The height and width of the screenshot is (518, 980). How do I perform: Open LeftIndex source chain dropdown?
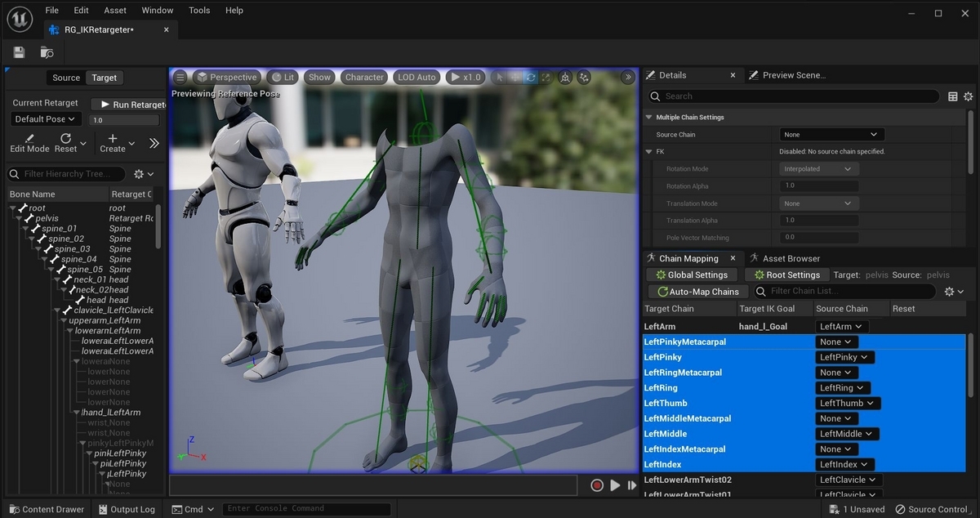(x=844, y=464)
